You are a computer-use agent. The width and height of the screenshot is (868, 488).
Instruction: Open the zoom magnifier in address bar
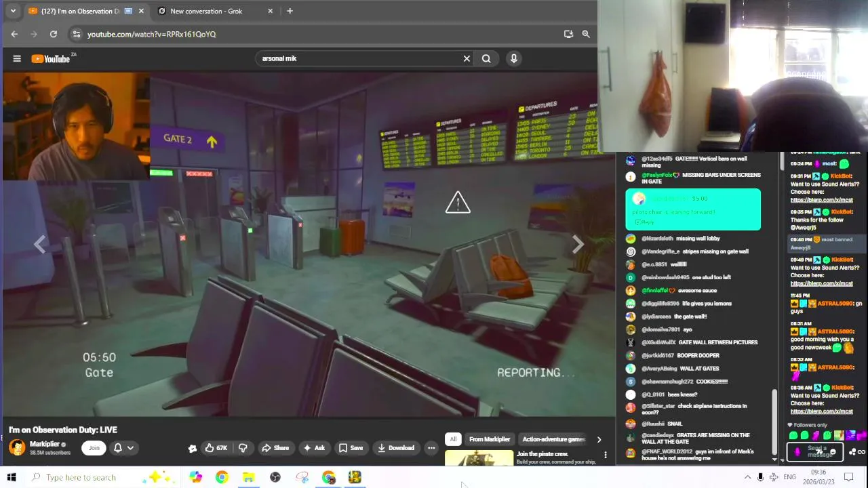click(x=586, y=34)
